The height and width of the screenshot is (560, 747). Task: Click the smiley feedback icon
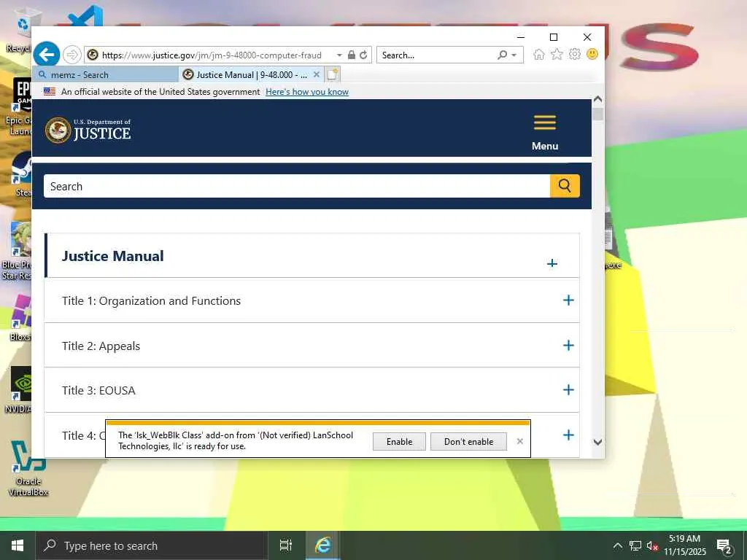pos(592,54)
